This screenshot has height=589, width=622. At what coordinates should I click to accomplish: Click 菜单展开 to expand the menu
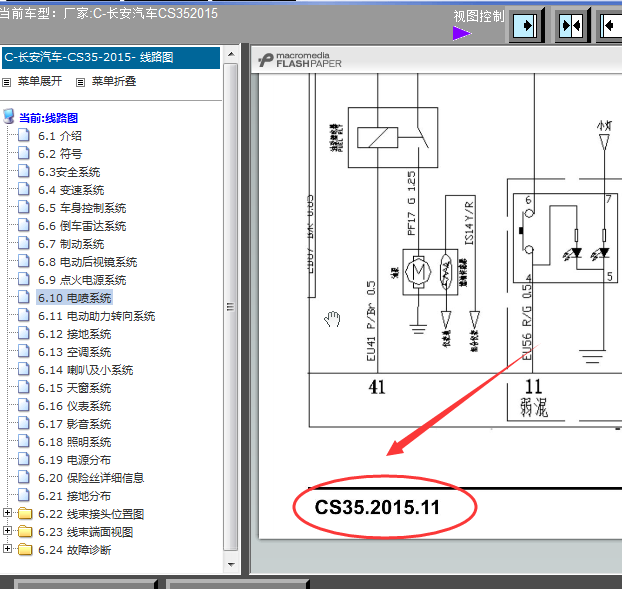(x=40, y=81)
